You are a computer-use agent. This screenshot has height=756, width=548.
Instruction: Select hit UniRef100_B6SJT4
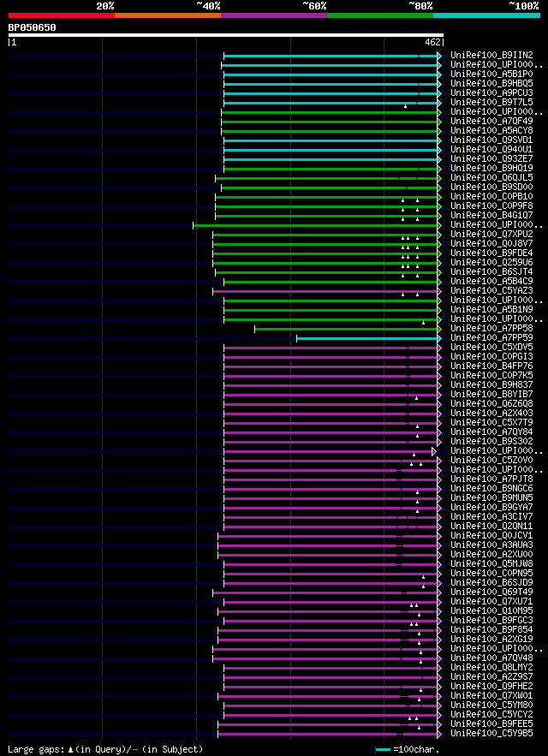[491, 272]
